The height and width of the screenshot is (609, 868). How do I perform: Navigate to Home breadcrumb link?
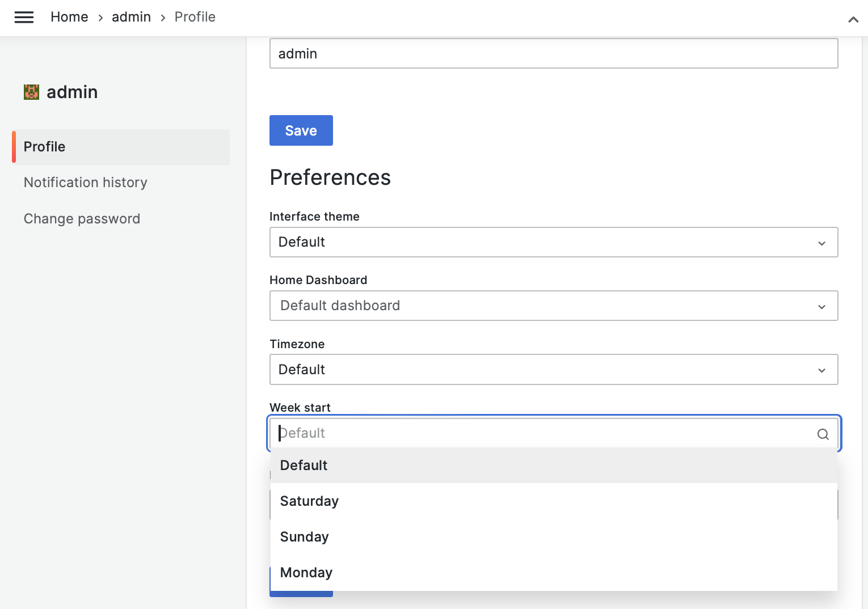coord(69,17)
